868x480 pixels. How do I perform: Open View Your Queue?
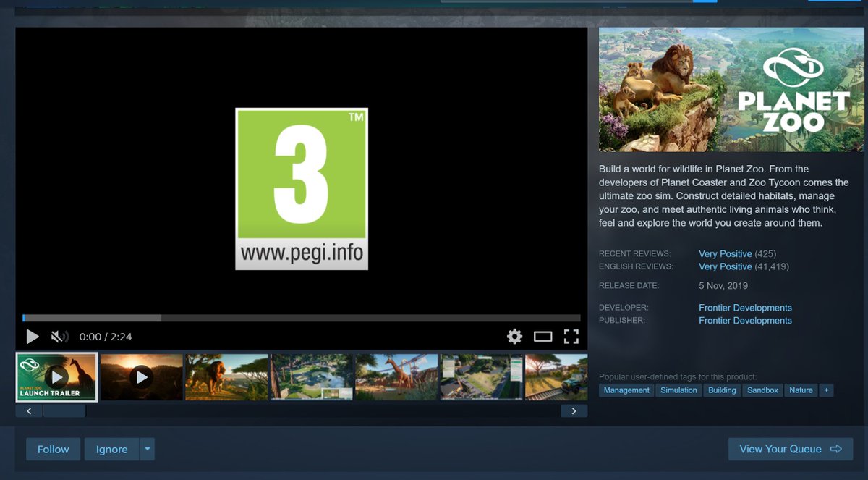pyautogui.click(x=791, y=449)
